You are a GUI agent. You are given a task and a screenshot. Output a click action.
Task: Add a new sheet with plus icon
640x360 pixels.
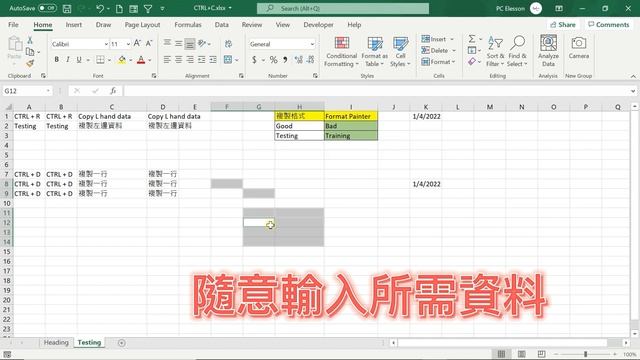point(121,343)
